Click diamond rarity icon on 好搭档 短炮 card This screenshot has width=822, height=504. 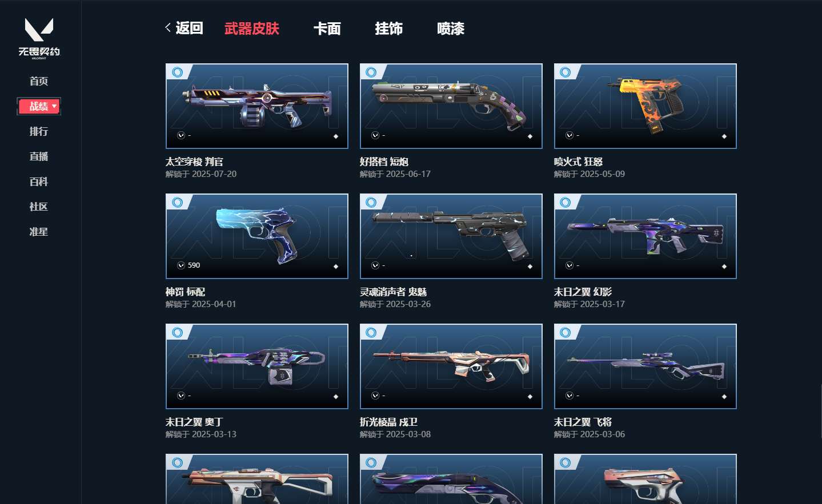coord(530,136)
